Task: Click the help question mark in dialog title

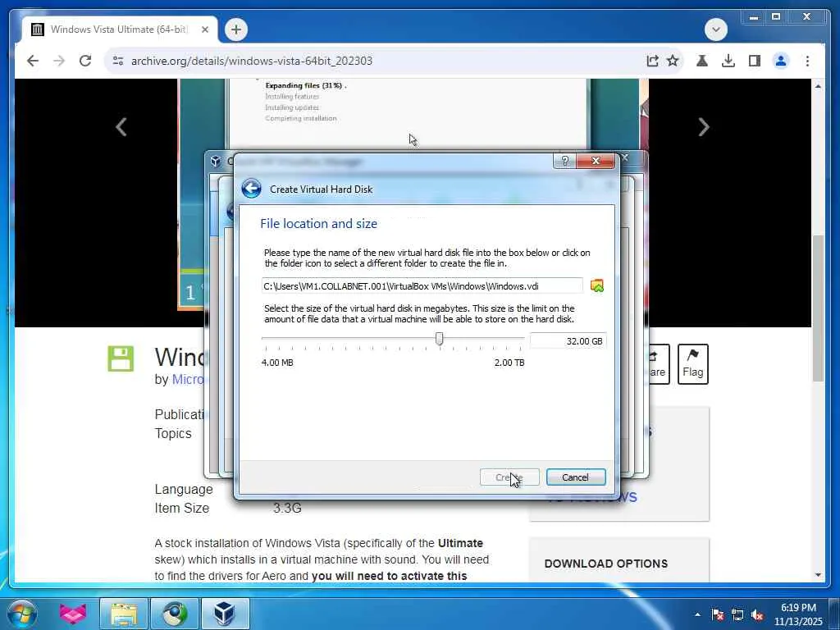Action: [564, 161]
